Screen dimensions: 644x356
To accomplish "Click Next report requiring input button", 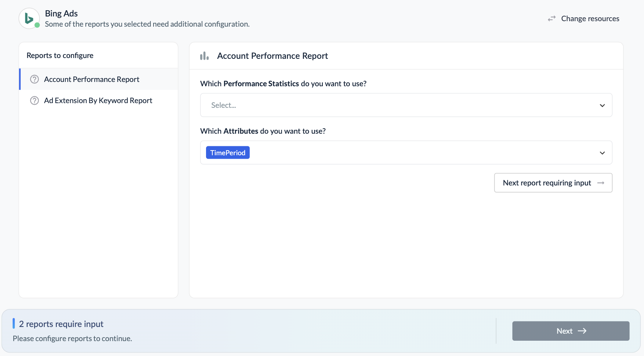I will (553, 183).
